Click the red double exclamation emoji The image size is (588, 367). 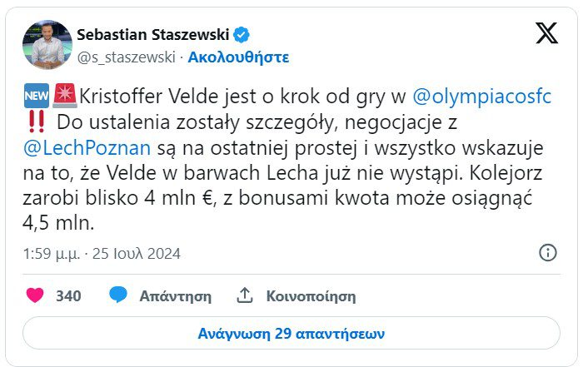35,121
